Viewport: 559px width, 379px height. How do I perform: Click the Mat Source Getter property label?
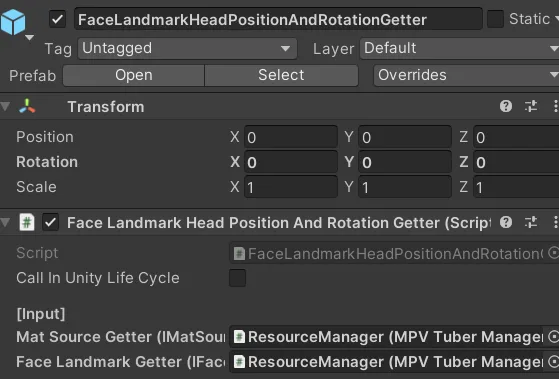click(120, 337)
